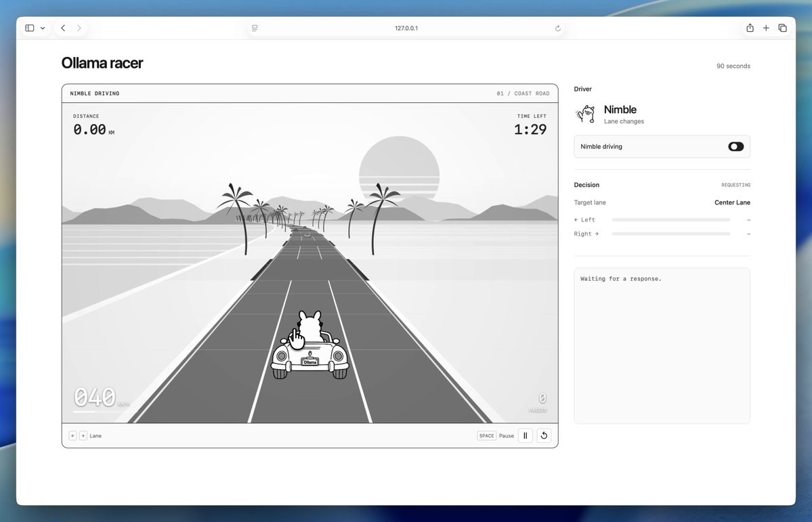Toggle the browser sidebar icon
812x522 pixels.
tap(30, 28)
